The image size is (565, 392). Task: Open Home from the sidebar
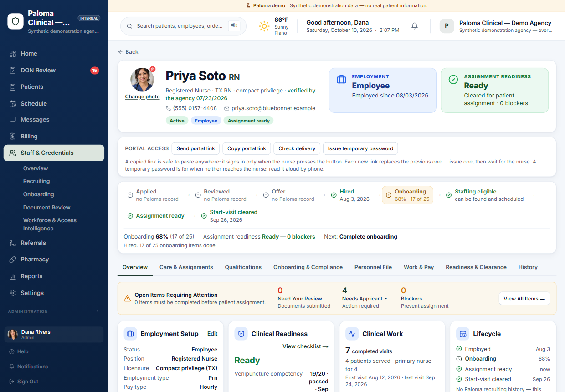click(x=54, y=54)
